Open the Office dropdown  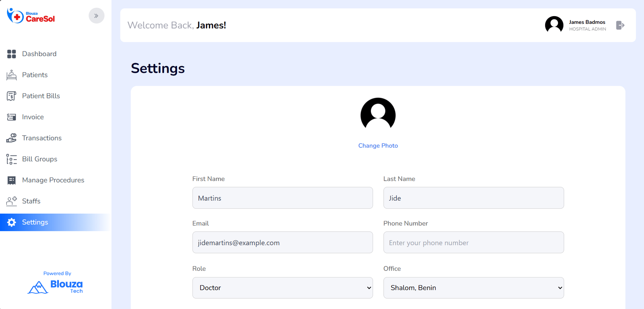tap(473, 288)
